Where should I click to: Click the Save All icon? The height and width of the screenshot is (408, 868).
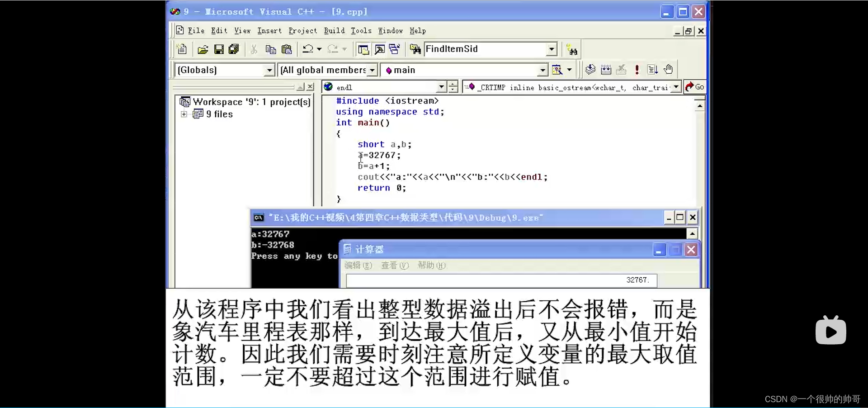pos(234,49)
